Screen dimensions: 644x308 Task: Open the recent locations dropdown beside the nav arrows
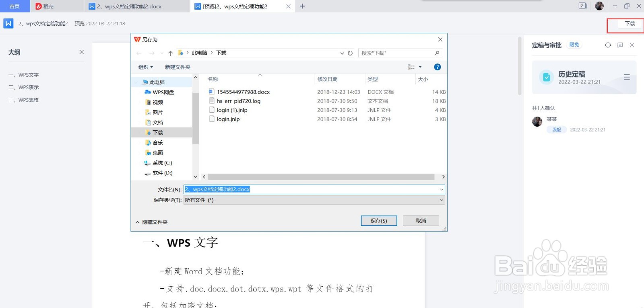[x=162, y=53]
